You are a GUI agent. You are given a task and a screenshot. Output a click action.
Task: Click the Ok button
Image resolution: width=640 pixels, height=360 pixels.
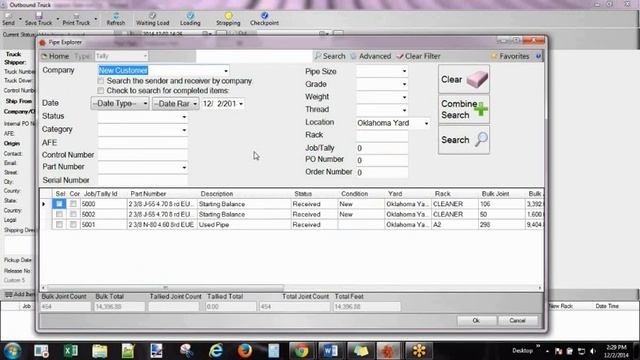coord(476,320)
